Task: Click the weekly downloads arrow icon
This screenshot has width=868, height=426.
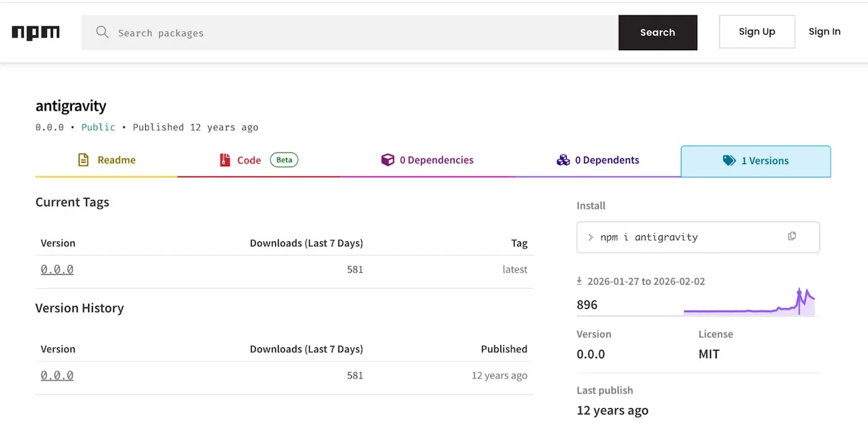Action: (580, 281)
